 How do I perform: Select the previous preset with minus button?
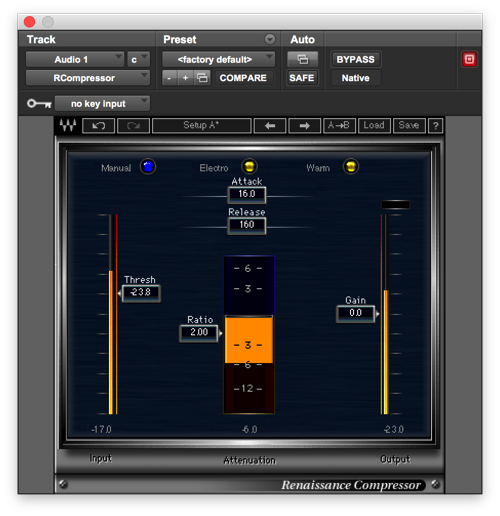[169, 78]
